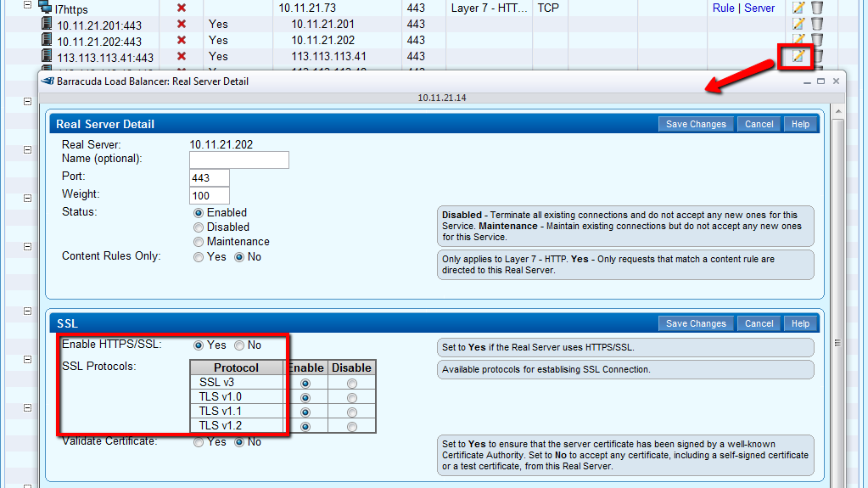Screen dimensions: 868x488
Task: Disable the SSL v3 protocol
Action: [x=351, y=384]
